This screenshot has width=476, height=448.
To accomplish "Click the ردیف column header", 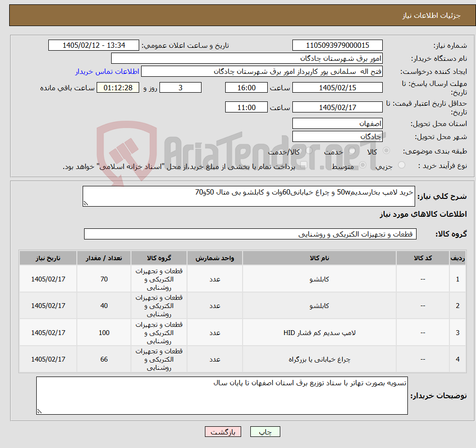I will coord(458,258).
